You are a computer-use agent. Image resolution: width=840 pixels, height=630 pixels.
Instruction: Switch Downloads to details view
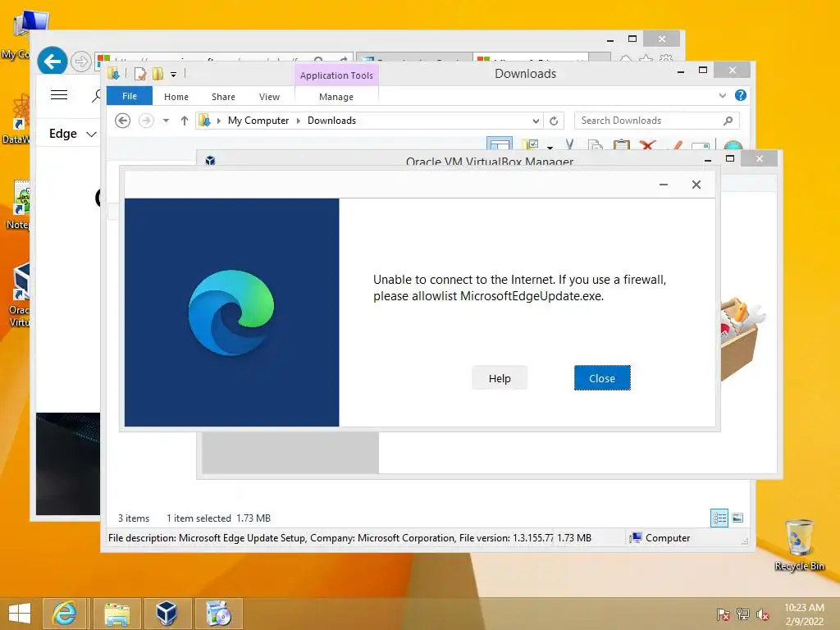(719, 518)
